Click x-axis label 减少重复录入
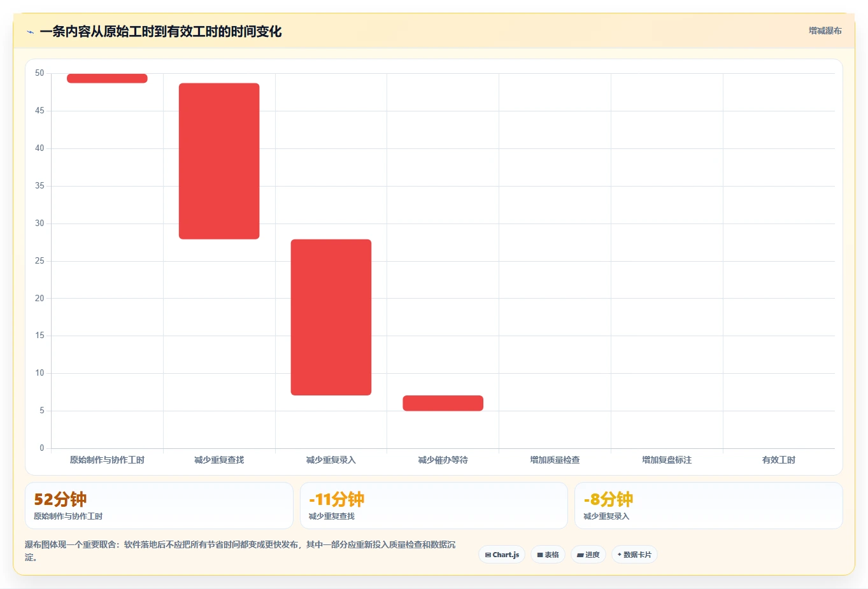 tap(331, 460)
